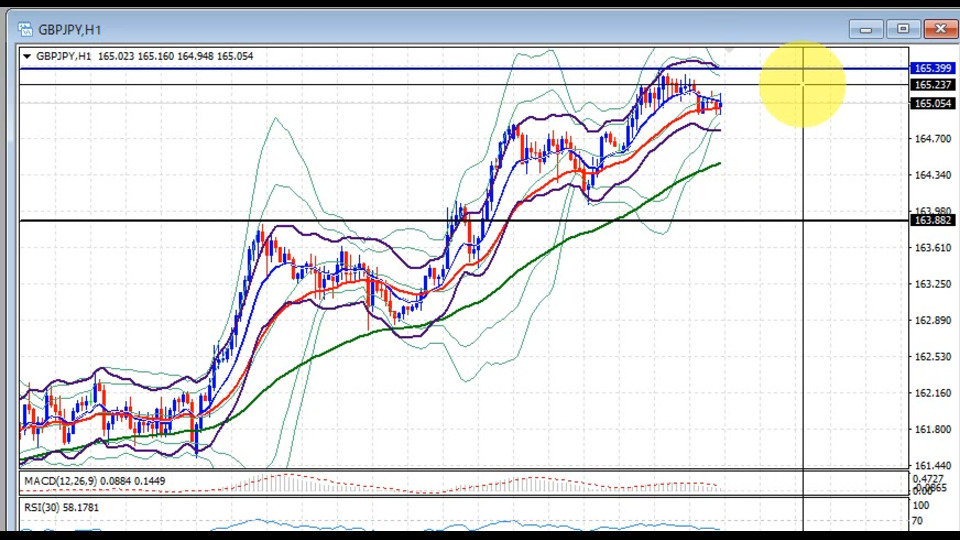Viewport: 960px width, 540px height.
Task: Click the RSI(30) 58.1781 indicator label
Action: 61,508
